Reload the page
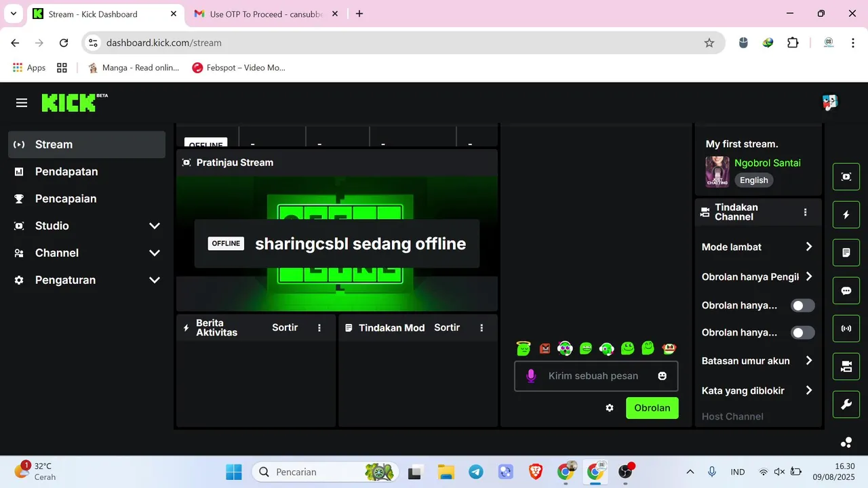 tap(64, 43)
